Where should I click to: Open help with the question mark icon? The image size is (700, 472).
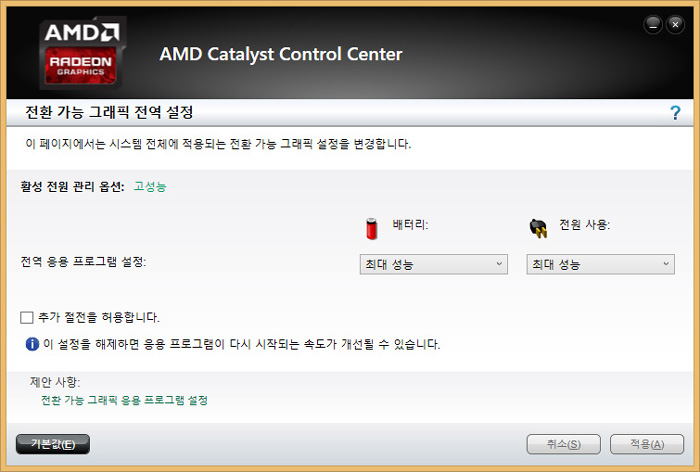pyautogui.click(x=675, y=113)
